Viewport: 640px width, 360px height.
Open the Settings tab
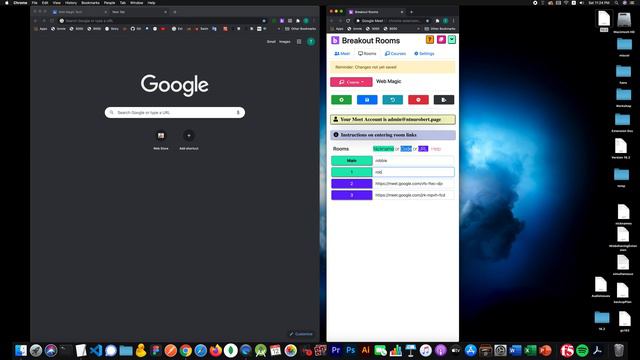(x=424, y=53)
